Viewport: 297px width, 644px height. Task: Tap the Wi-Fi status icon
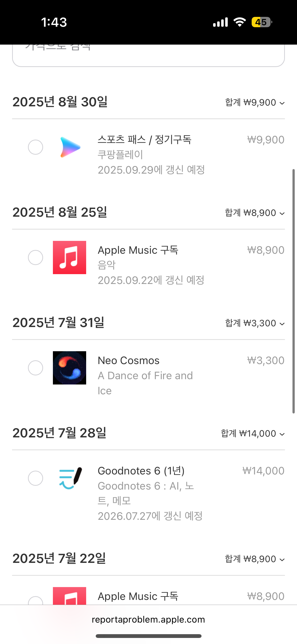[x=240, y=22]
